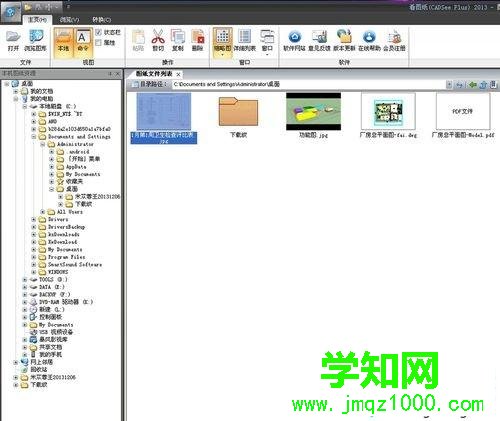Pin the local resource panel
Viewport: 500px width, 421px height.
tap(110, 73)
